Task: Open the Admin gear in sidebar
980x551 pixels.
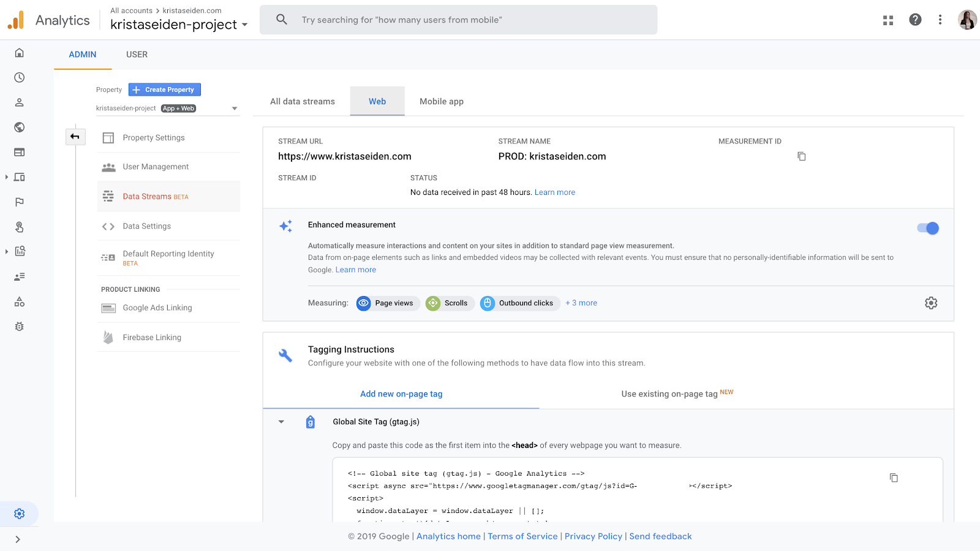Action: click(x=20, y=514)
